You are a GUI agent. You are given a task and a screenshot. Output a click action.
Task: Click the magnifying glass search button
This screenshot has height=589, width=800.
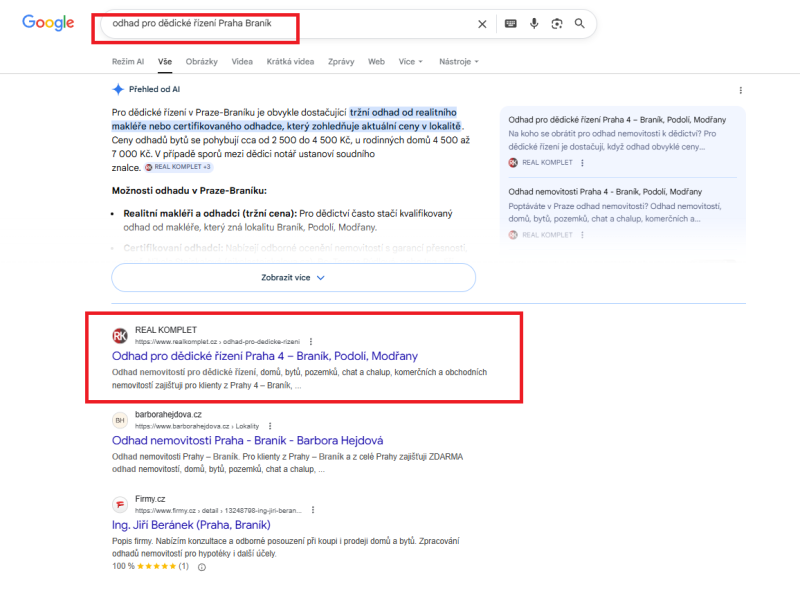pyautogui.click(x=580, y=24)
